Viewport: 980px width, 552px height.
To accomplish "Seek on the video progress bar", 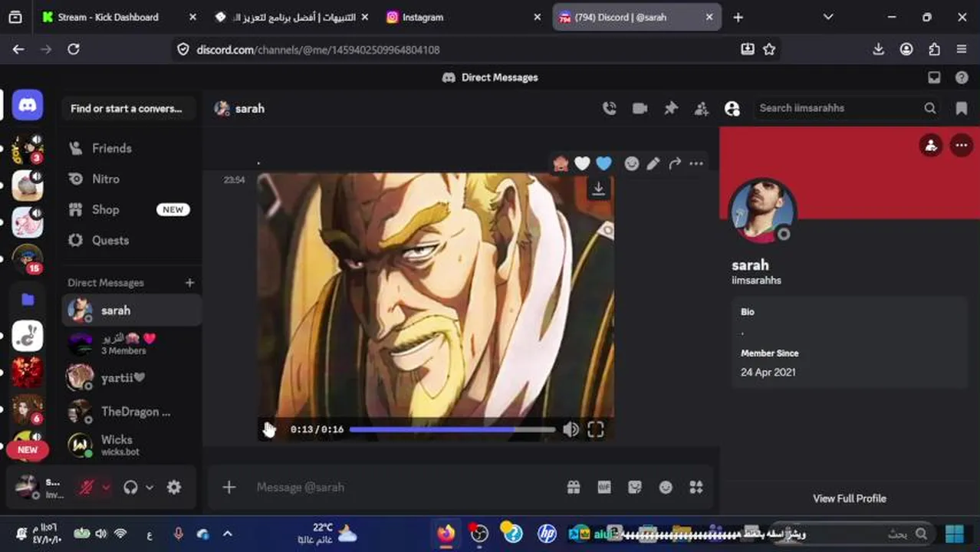I will (x=452, y=429).
